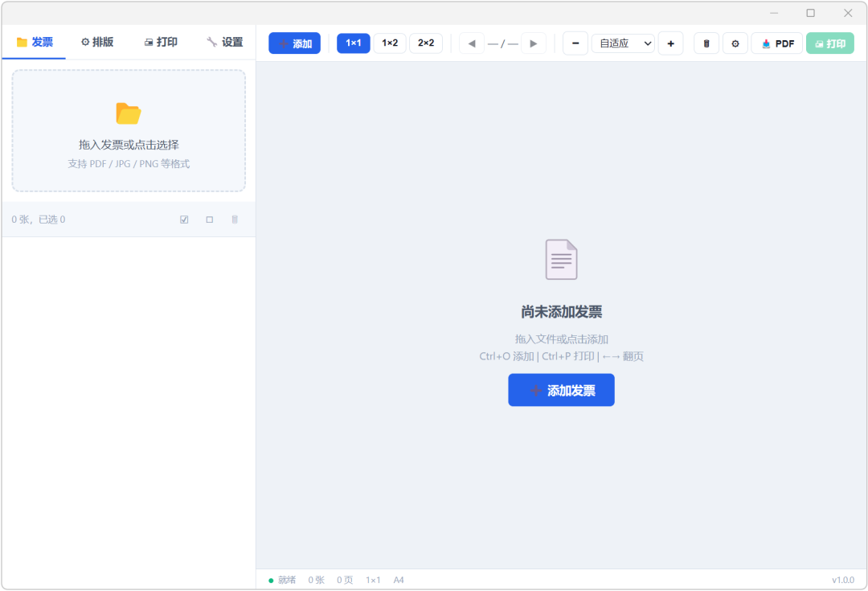Maximize the window
Screen dimensions: 868x591
pyautogui.click(x=810, y=13)
